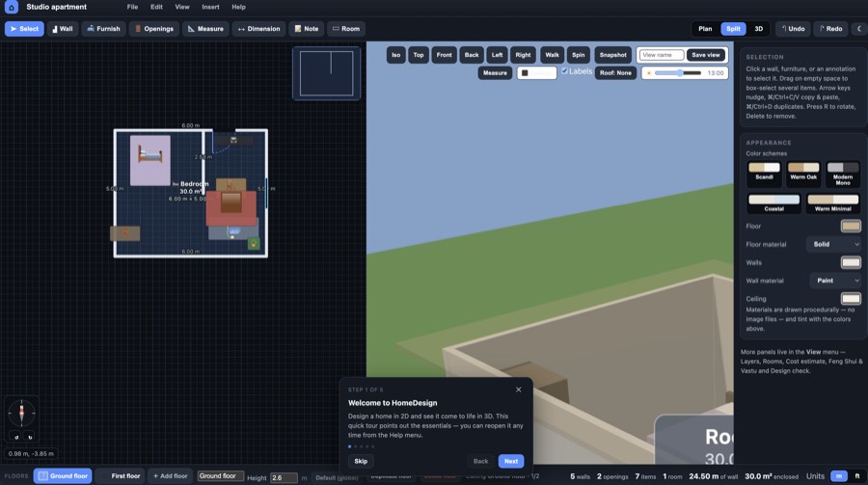Select the Note tool
The width and height of the screenshot is (868, 485).
click(x=306, y=29)
